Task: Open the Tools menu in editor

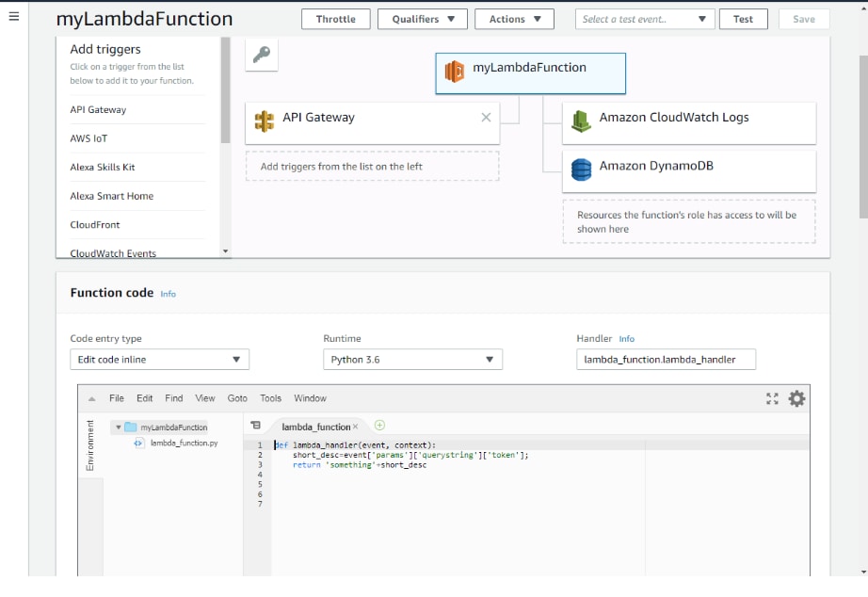Action: click(271, 398)
